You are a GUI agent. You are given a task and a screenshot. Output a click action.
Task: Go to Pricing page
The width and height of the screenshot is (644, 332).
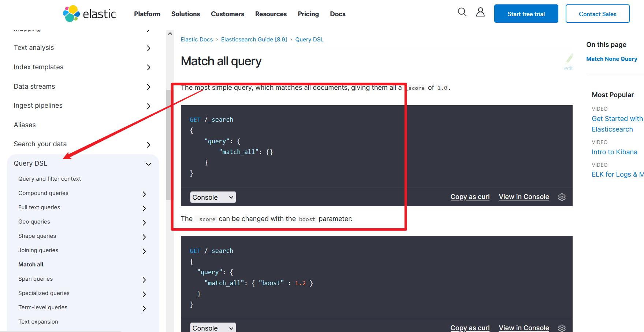(308, 14)
